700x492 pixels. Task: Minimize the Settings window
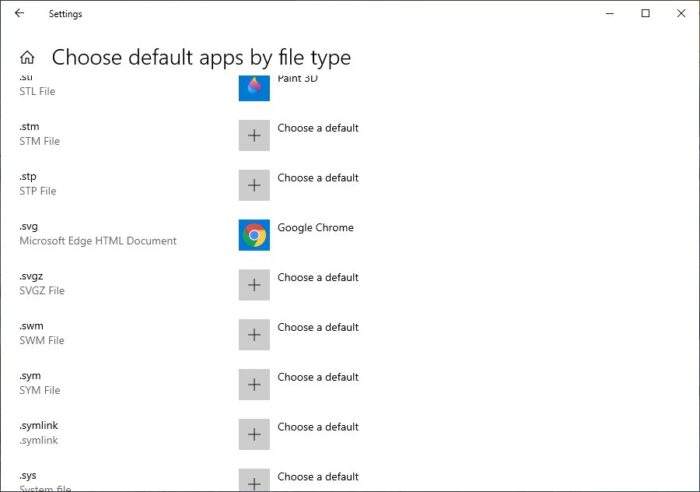click(x=610, y=13)
